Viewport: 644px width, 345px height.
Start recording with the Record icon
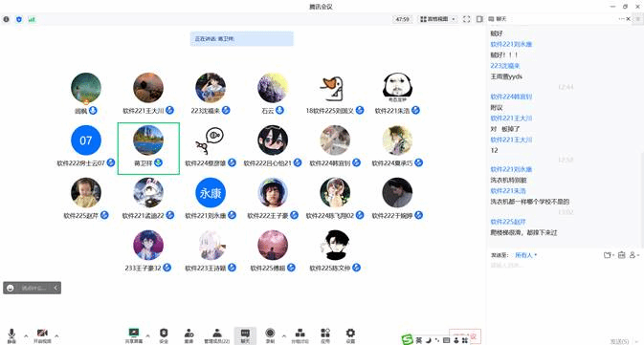[x=270, y=335]
